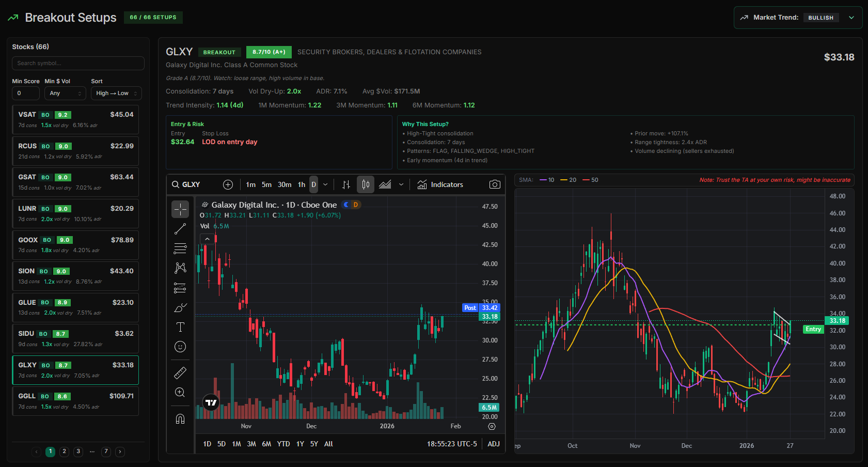Switch chart style to Candles icon
Viewport: 868px width, 467px height.
tap(365, 184)
